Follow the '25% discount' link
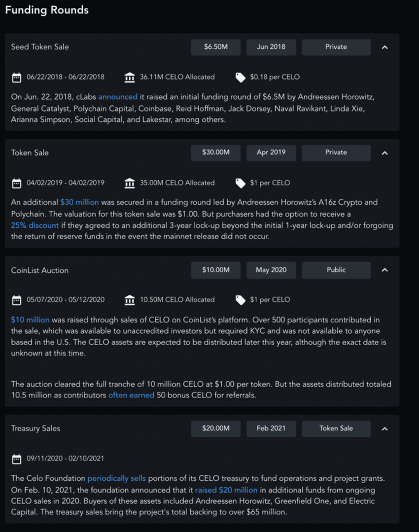419x532 pixels. [x=35, y=226]
